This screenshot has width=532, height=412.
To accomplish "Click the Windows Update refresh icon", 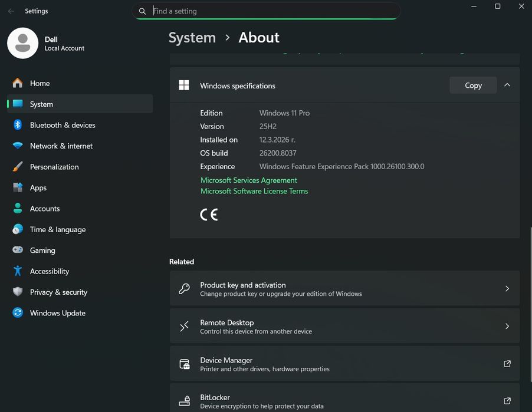I will pos(18,312).
